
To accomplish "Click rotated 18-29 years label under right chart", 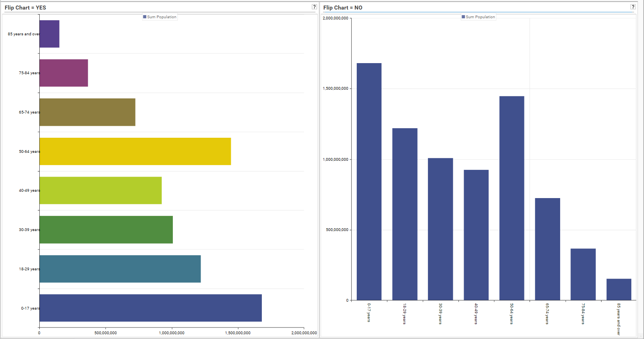I will pyautogui.click(x=404, y=314).
